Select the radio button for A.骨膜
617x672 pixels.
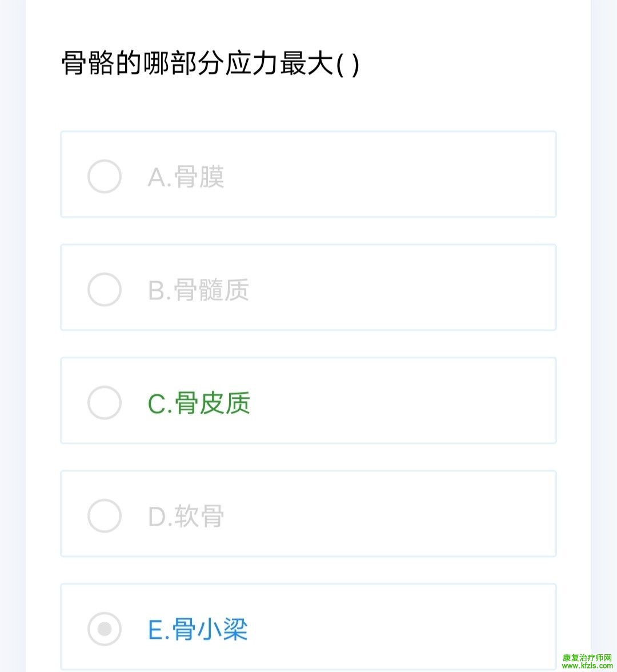(x=105, y=177)
